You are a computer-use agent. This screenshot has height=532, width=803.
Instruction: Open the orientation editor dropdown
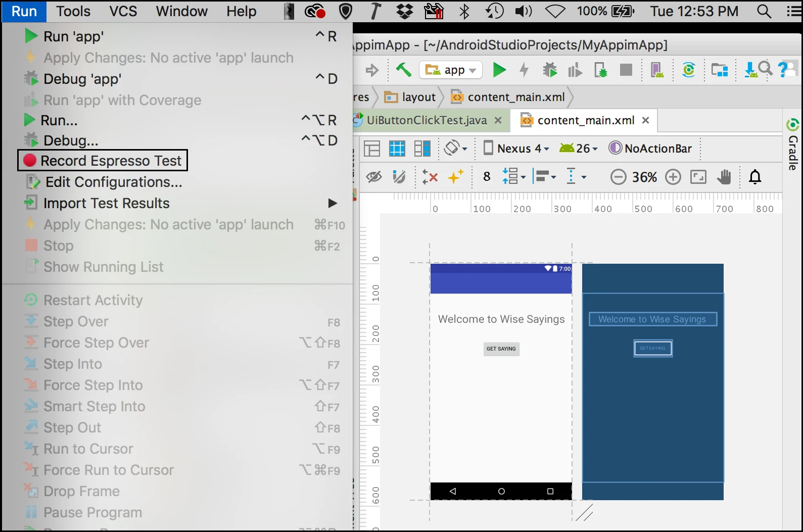pos(456,149)
